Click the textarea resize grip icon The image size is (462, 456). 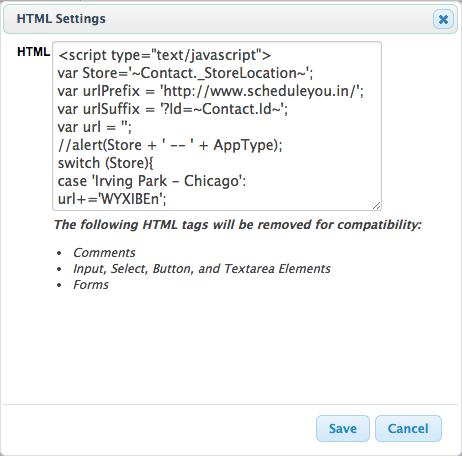376,206
